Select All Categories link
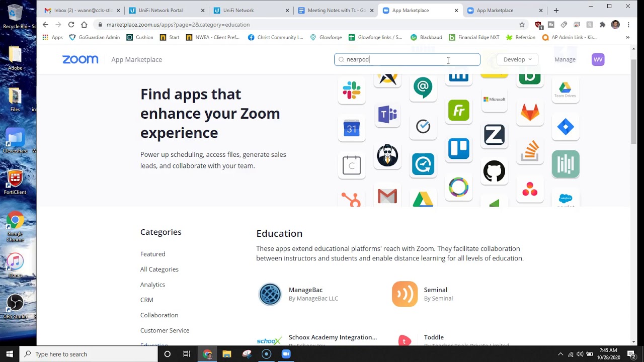 coord(159,269)
